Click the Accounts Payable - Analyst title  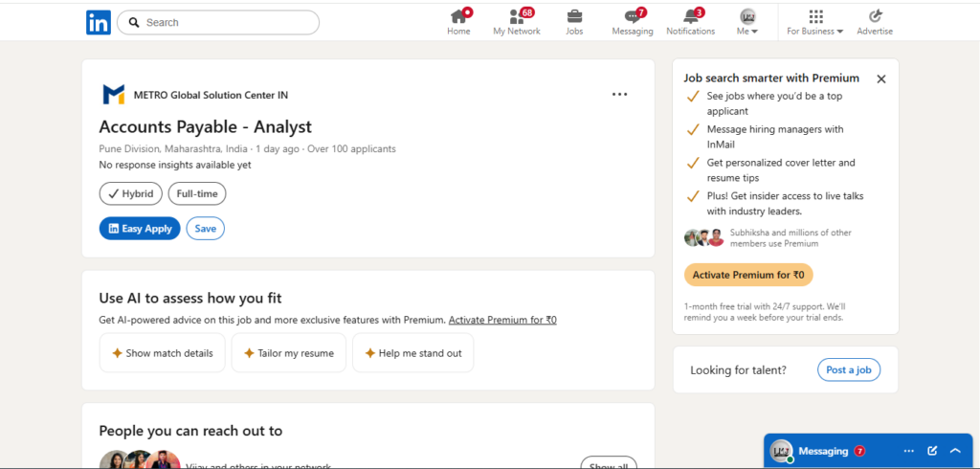(x=205, y=127)
